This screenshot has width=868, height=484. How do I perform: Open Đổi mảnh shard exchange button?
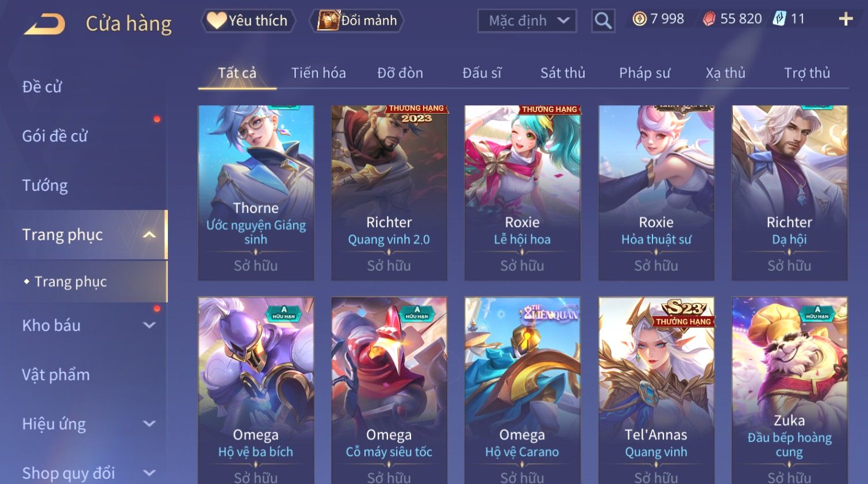point(357,21)
